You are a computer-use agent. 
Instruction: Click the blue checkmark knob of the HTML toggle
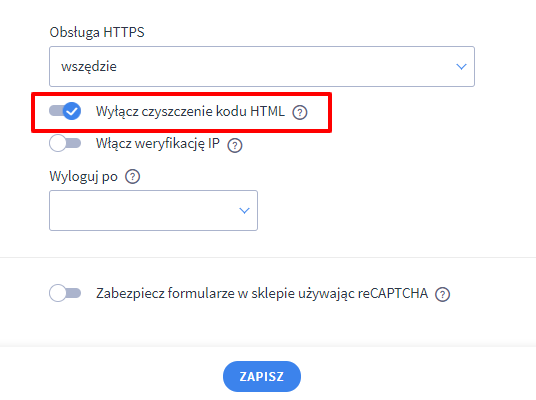[x=72, y=111]
